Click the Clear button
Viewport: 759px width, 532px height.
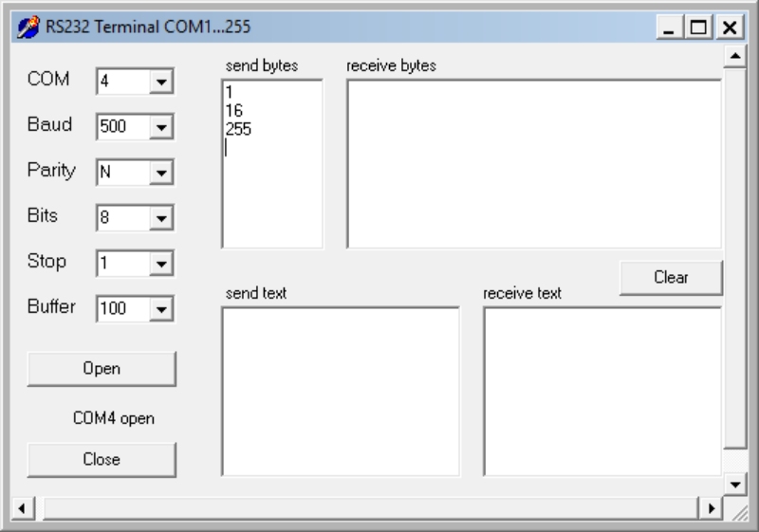coord(671,278)
